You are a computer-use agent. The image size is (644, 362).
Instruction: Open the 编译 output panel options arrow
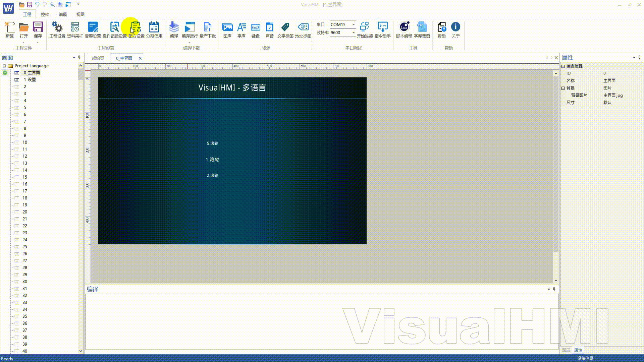549,289
